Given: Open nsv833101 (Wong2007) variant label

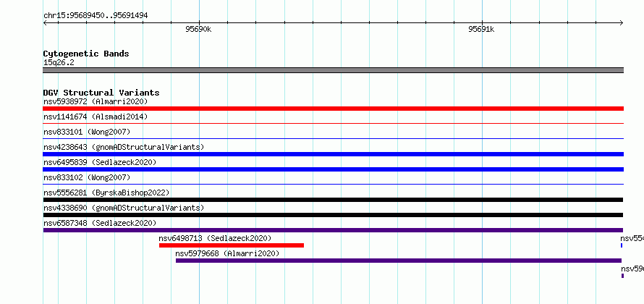Looking at the screenshot, I should point(87,132).
